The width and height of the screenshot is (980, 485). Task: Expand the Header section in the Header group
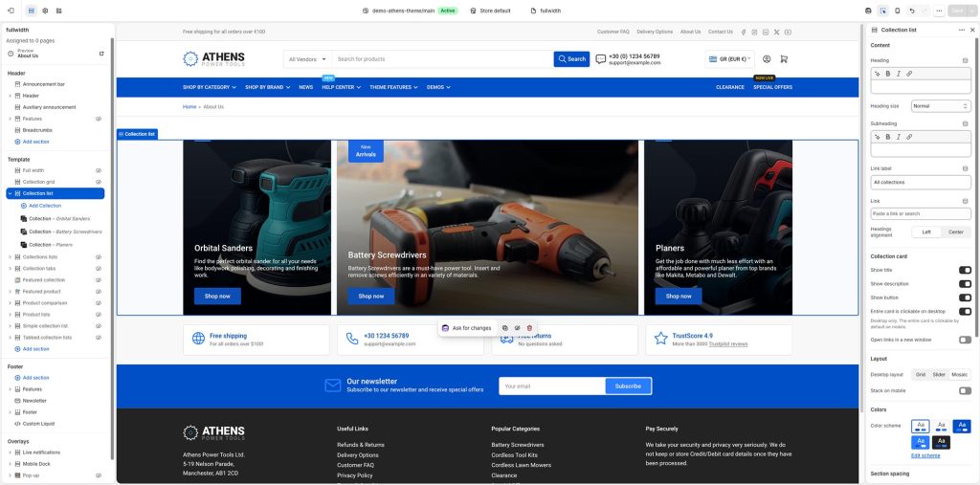click(10, 96)
